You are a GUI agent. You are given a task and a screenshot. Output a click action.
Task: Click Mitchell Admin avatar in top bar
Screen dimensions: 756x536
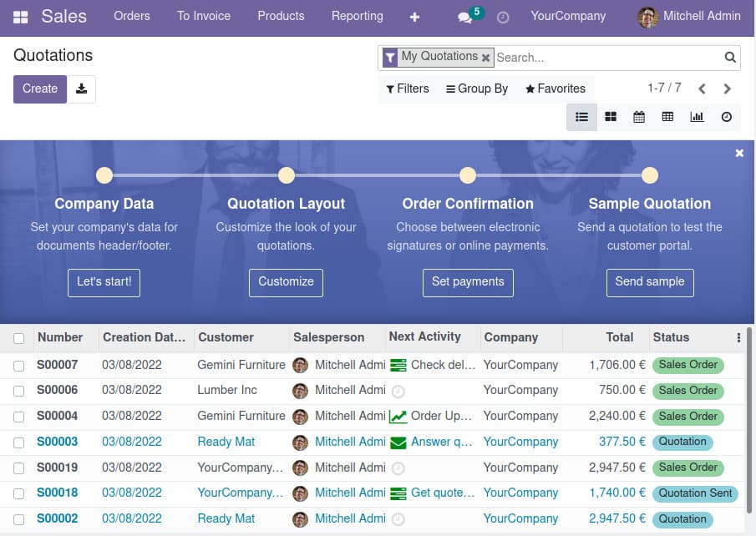(x=647, y=18)
